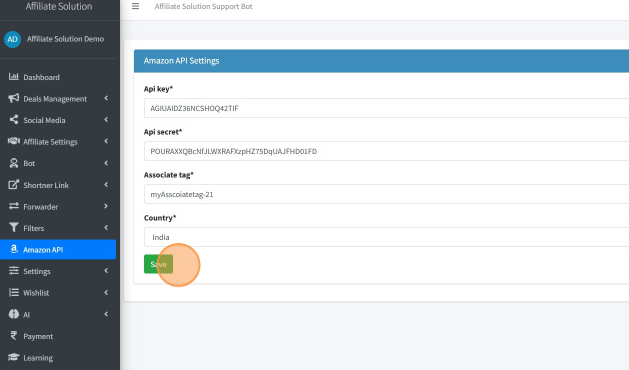Click the Amazon API Settings header
Viewport: 629px width, 370px height.
[x=381, y=61]
